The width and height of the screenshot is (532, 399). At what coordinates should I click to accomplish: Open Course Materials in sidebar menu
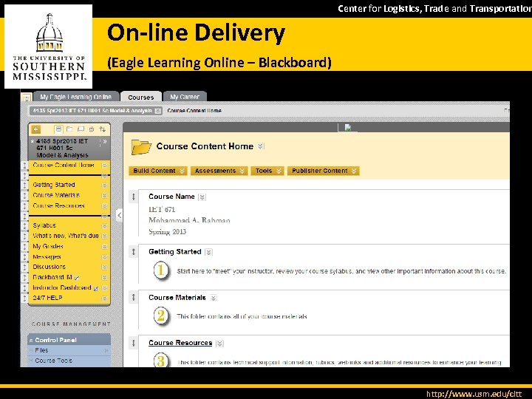point(56,195)
